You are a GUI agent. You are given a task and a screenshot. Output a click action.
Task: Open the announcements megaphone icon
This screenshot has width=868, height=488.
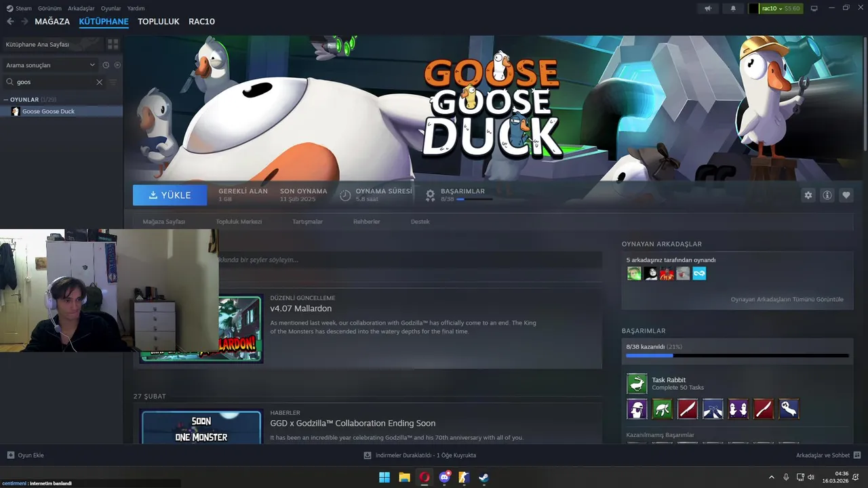708,8
